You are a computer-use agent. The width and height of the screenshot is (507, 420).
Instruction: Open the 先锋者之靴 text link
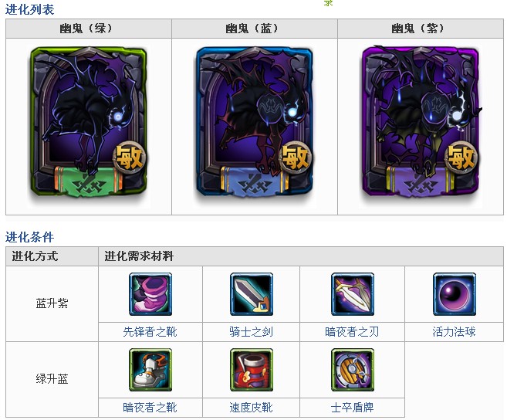pos(150,332)
